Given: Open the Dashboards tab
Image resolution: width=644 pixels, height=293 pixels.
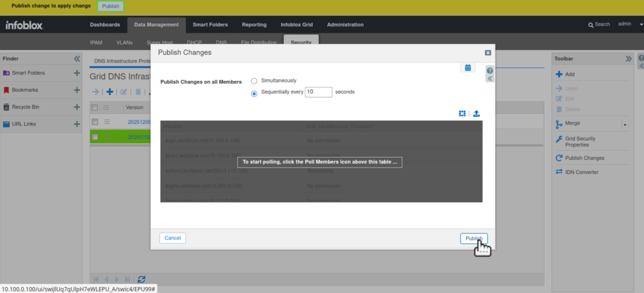Looking at the screenshot, I should pyautogui.click(x=105, y=25).
